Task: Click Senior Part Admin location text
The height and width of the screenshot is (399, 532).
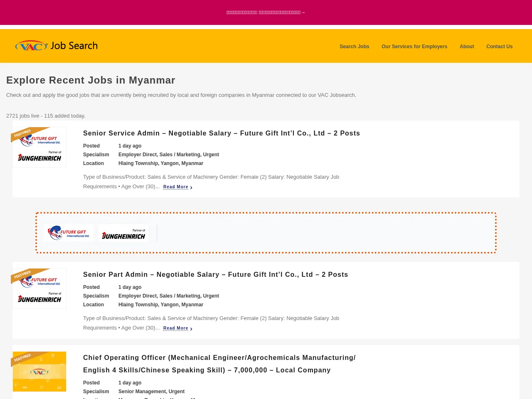Action: (x=161, y=305)
